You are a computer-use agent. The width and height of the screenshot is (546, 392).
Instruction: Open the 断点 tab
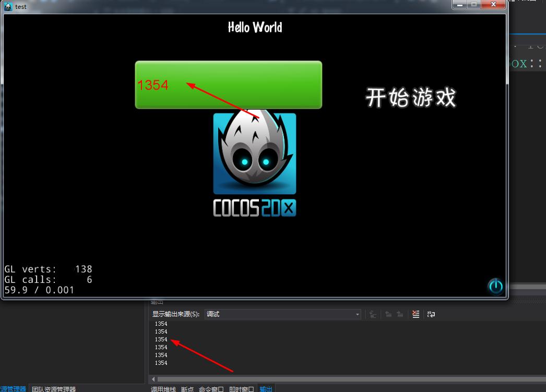coord(187,389)
